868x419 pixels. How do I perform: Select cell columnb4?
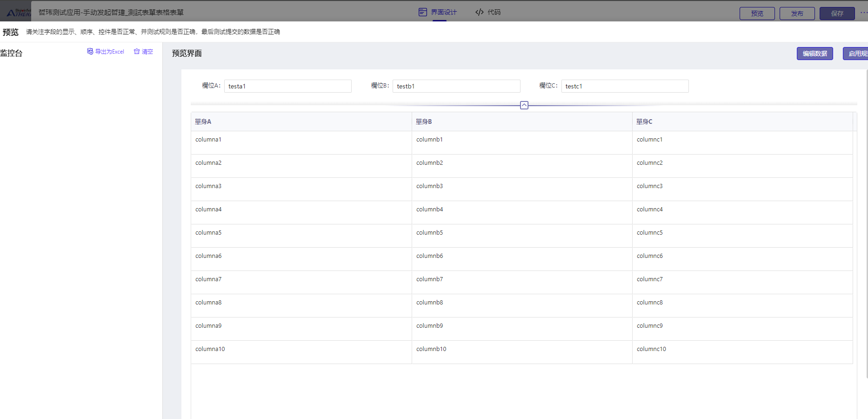click(x=522, y=212)
